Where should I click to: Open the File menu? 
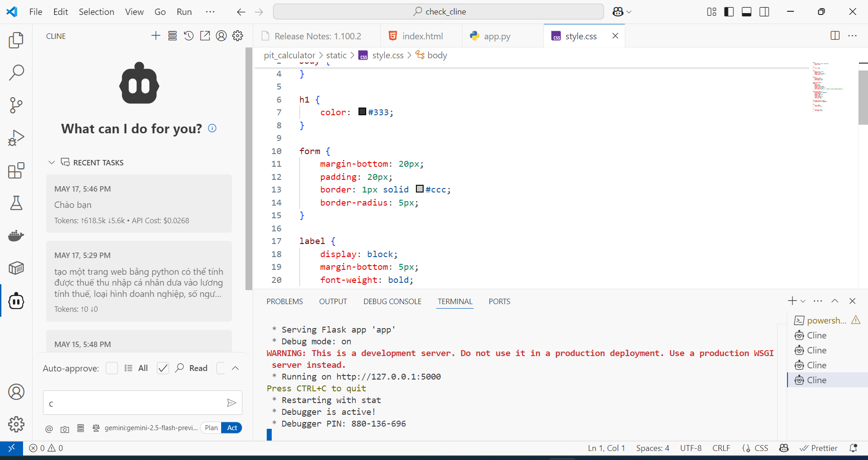(36, 12)
